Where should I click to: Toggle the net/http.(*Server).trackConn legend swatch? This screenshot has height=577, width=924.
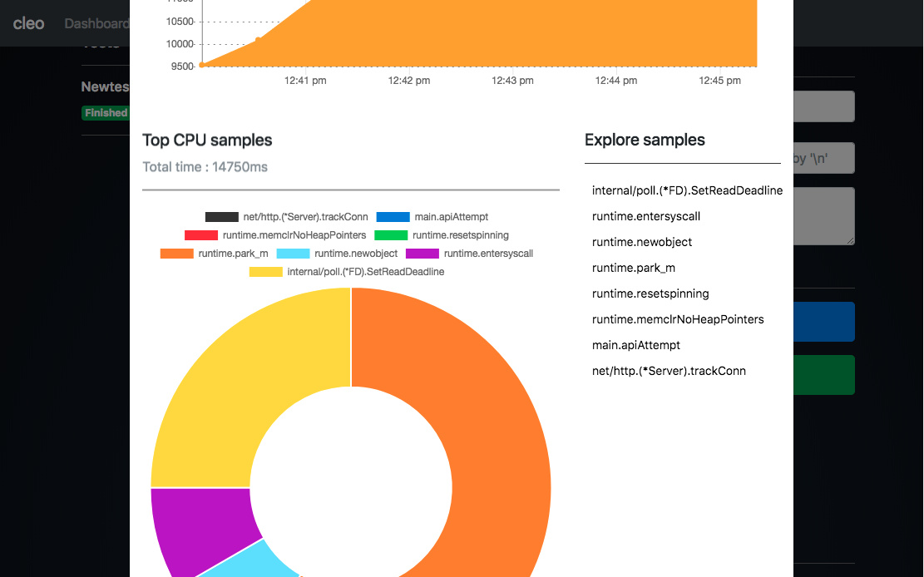point(221,217)
